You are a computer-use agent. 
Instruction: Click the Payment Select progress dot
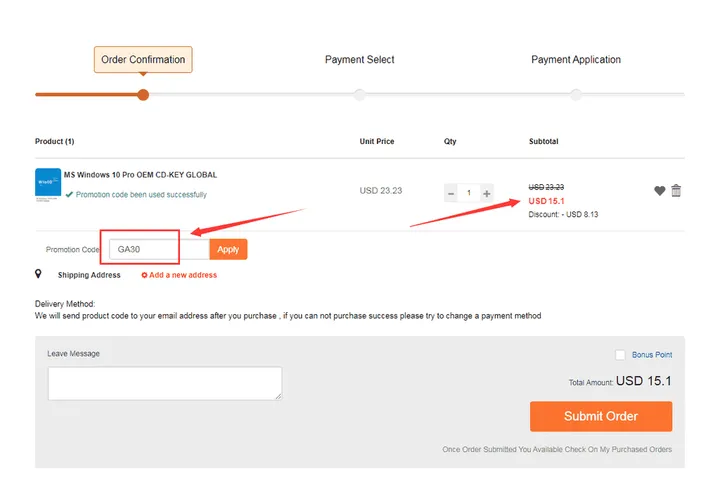(359, 95)
